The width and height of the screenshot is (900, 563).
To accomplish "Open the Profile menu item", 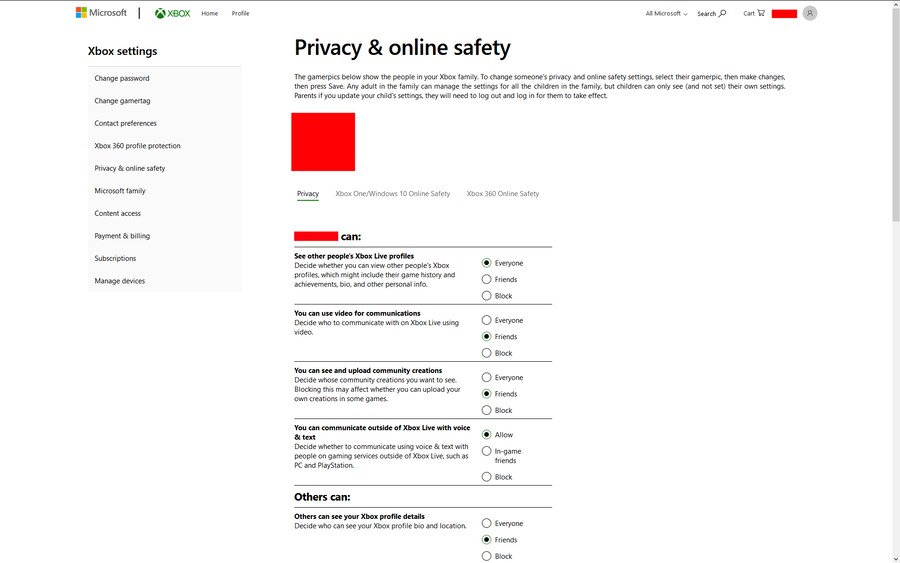I will 240,14.
